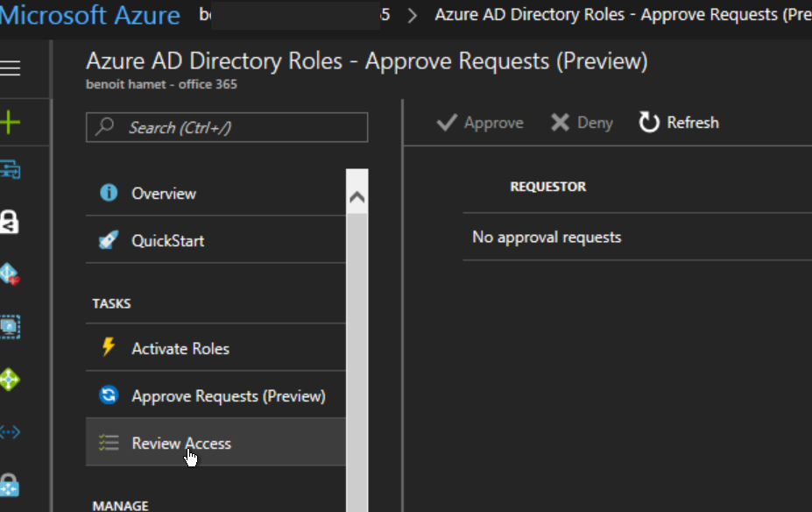Click the green plus create resource icon
Image resolution: width=812 pixels, height=512 pixels.
click(x=11, y=122)
